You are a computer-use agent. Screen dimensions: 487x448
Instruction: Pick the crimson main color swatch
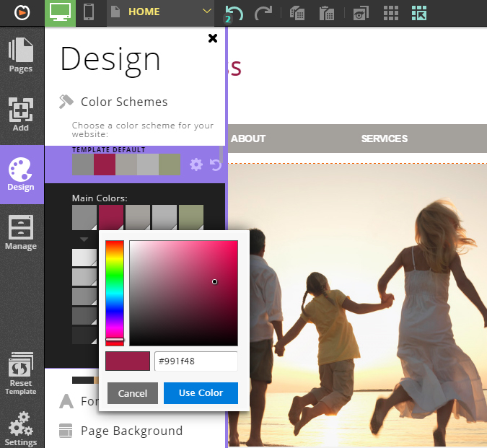click(x=111, y=217)
